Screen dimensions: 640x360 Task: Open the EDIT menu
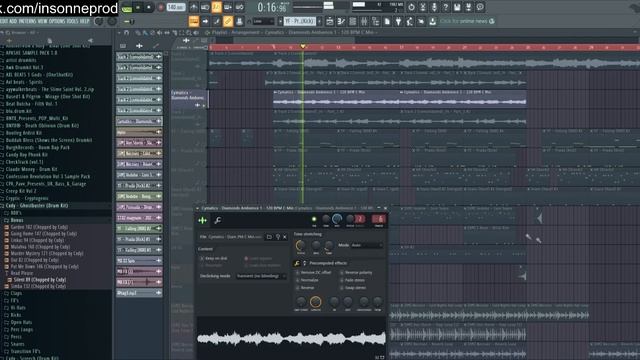point(4,21)
